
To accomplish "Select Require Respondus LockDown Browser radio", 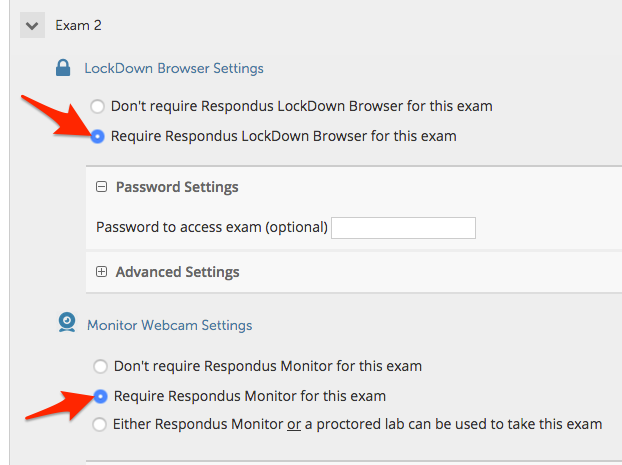I will click(x=98, y=136).
